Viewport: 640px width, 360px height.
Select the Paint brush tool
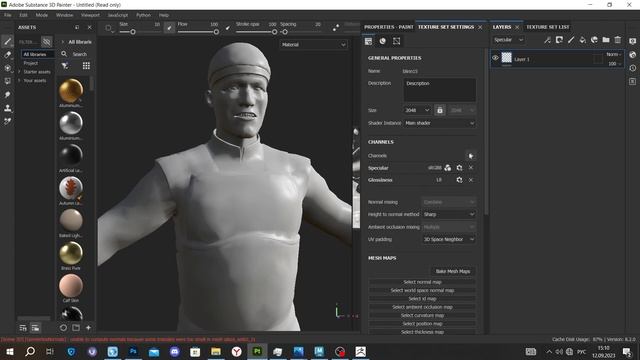pyautogui.click(x=7, y=41)
